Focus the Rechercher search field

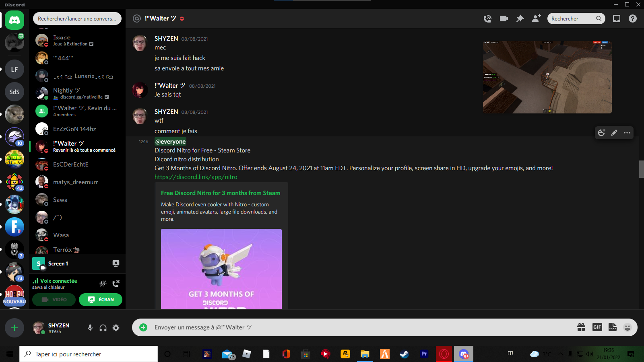pyautogui.click(x=576, y=19)
